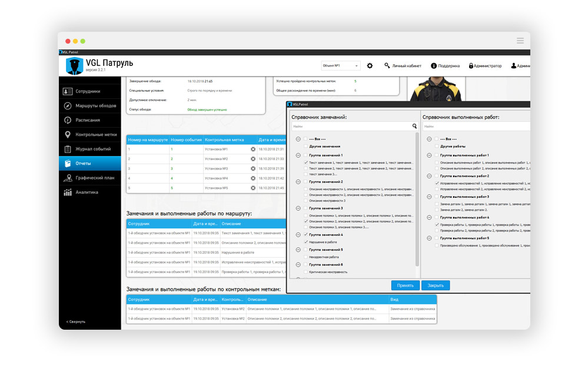
Task: Open the Сотрудники sidebar section
Action: tap(90, 91)
